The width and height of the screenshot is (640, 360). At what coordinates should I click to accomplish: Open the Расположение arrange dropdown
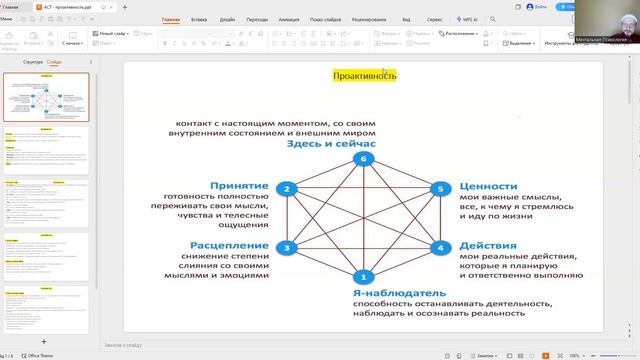[x=458, y=33]
